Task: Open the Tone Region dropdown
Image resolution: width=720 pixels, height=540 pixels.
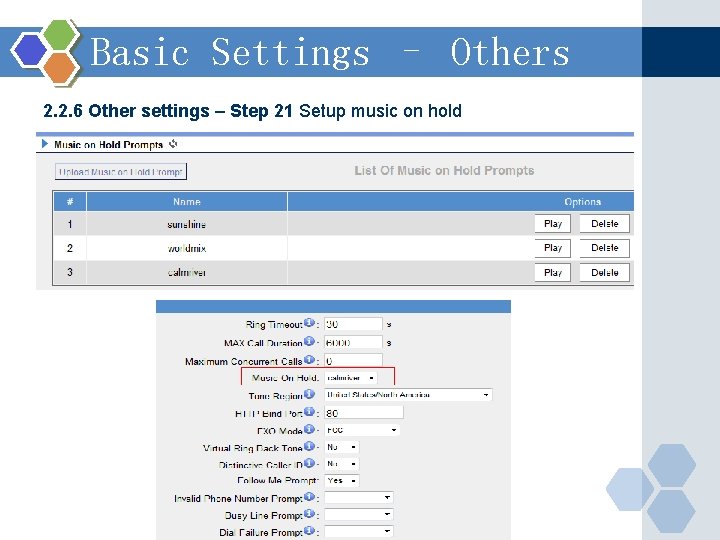Action: [x=408, y=395]
